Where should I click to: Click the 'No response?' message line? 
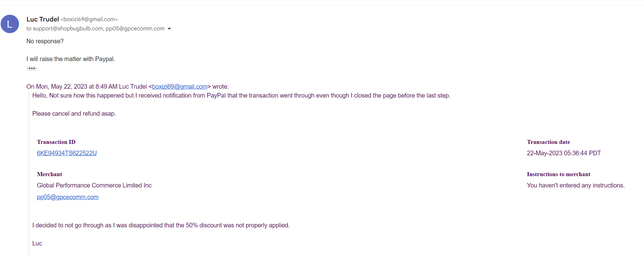click(x=45, y=41)
